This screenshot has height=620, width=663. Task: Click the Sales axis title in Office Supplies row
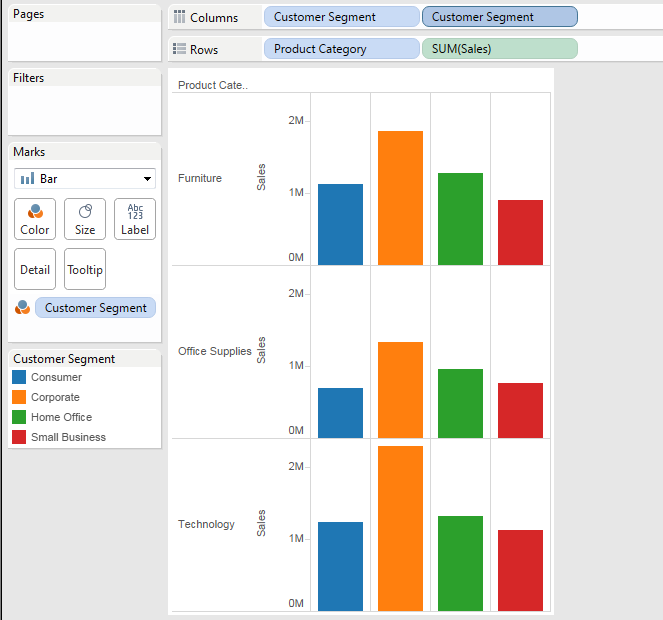pyautogui.click(x=261, y=350)
